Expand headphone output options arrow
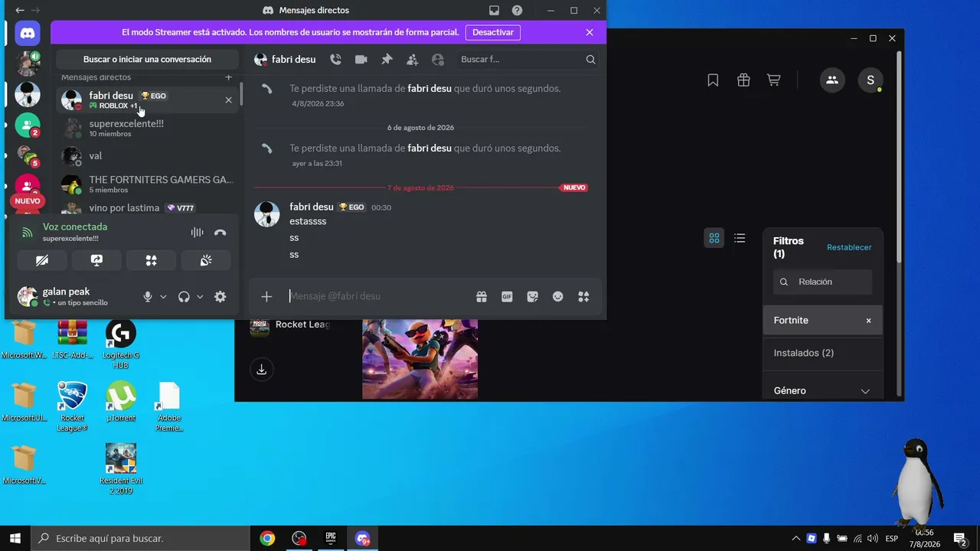The height and width of the screenshot is (551, 980). (x=200, y=297)
